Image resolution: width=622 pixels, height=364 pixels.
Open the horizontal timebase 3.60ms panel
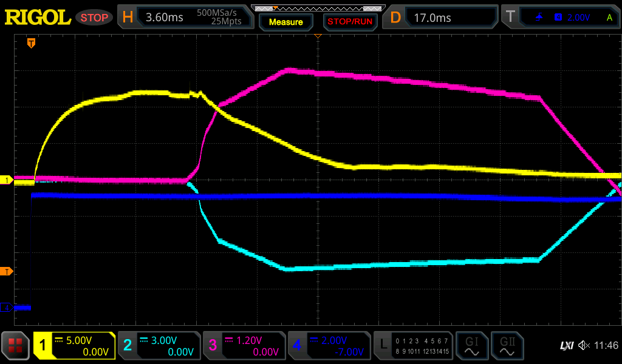[185, 18]
